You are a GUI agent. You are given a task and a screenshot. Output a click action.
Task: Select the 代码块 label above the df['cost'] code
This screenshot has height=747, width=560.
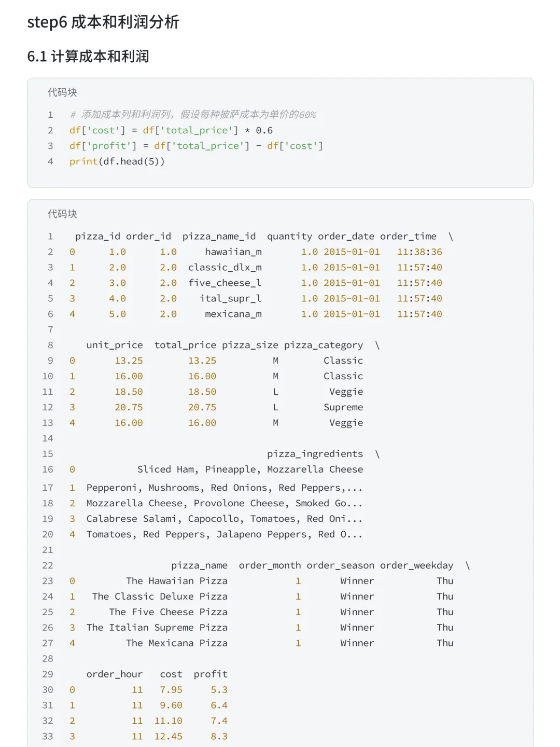62,92
